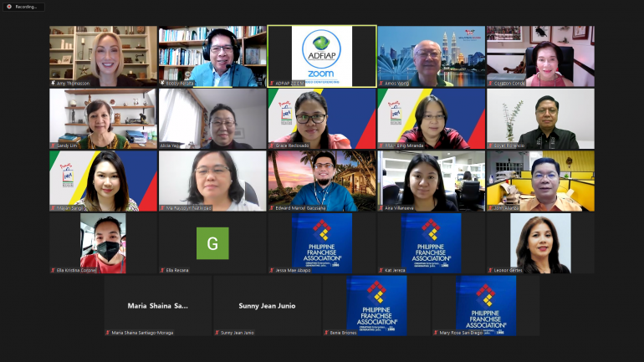Click the muted mic icon beside Sunny Jean Junio
Viewport: 644px width, 362px height.
tap(217, 333)
